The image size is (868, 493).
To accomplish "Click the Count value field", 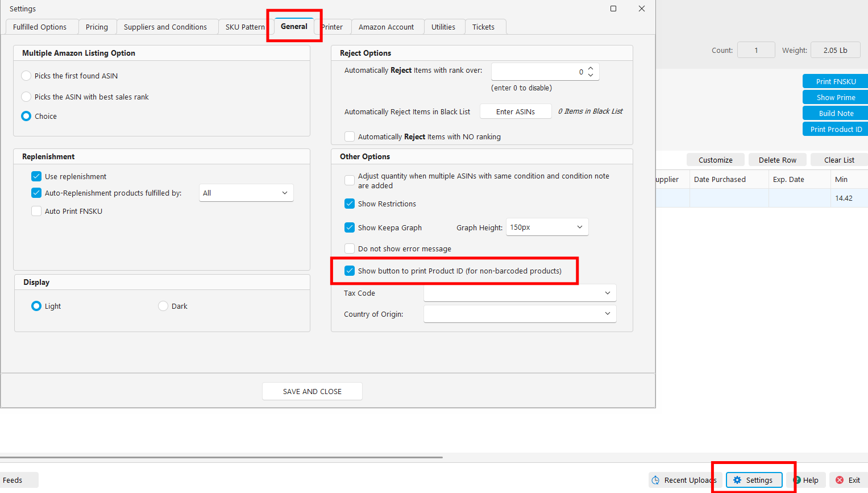I will [x=756, y=50].
